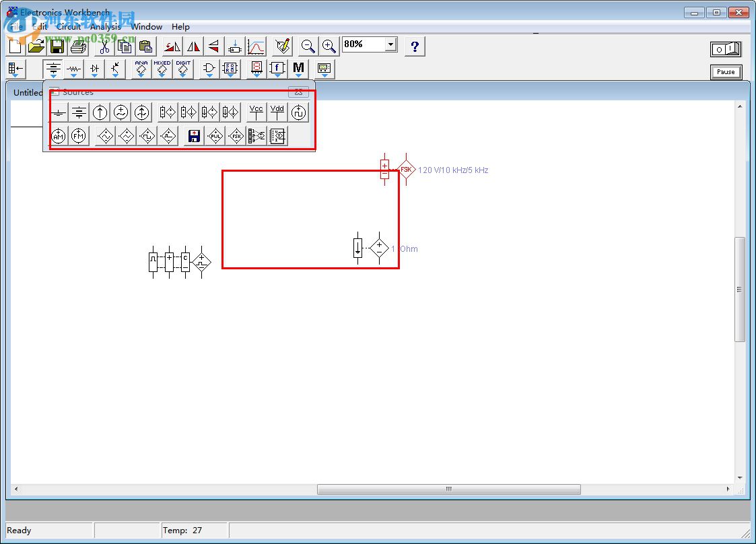Select the FM source component
This screenshot has height=544, width=756.
(79, 135)
